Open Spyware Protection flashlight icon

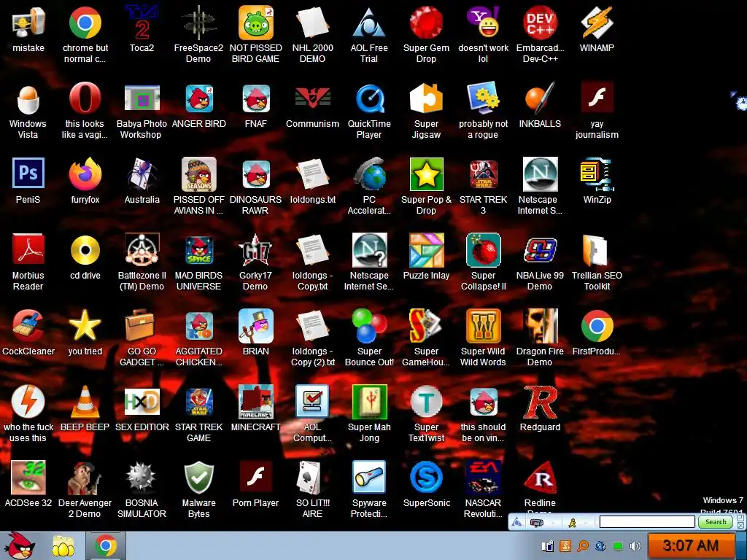click(369, 477)
